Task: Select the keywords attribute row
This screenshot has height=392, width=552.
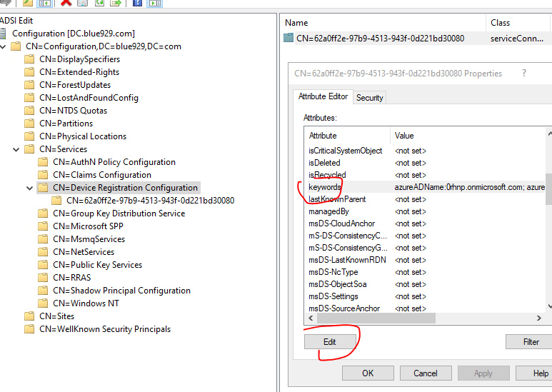Action: 325,187
